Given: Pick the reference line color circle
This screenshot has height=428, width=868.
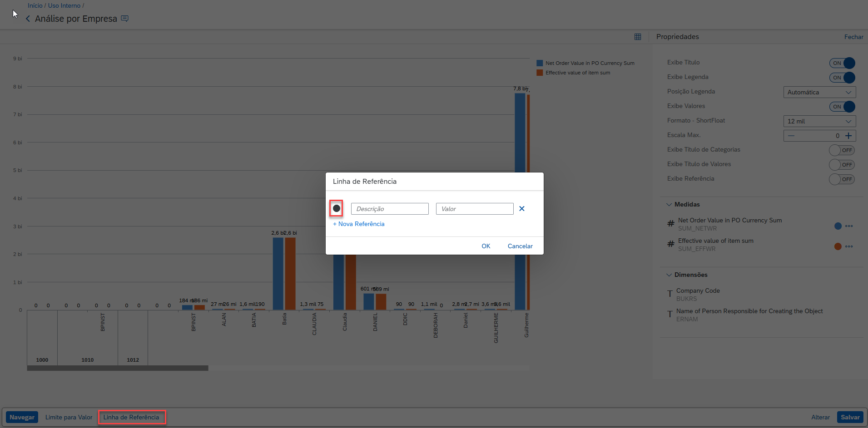Looking at the screenshot, I should 336,208.
